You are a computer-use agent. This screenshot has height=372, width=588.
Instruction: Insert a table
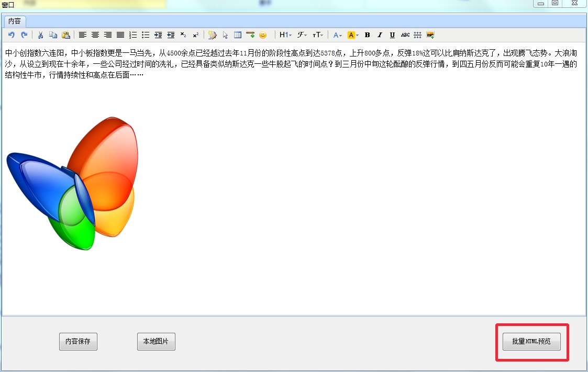[237, 35]
